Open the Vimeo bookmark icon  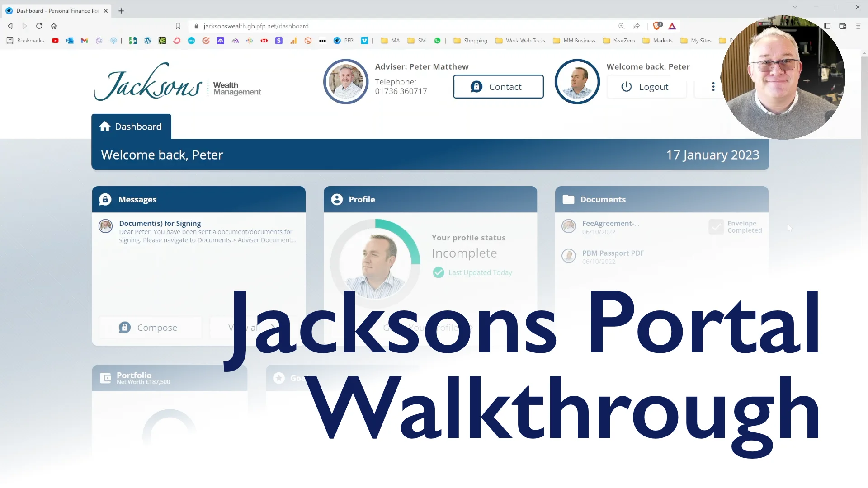(x=364, y=41)
